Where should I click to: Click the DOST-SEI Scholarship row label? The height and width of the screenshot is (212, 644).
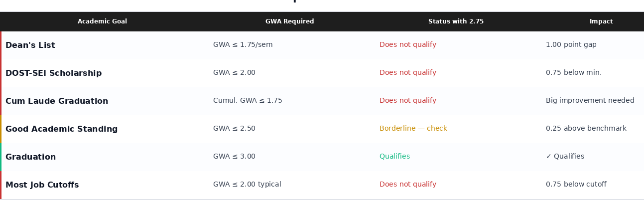53,73
